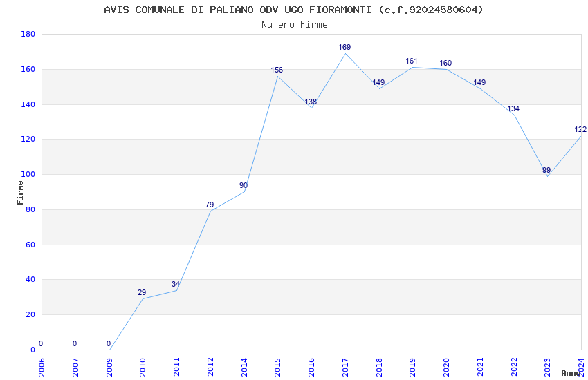
Task: Select year 2010 on the x-axis
Action: (x=143, y=367)
